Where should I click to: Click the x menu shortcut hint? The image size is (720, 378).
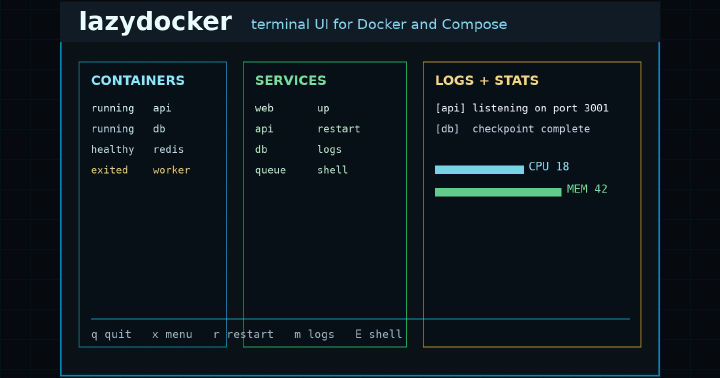coord(172,334)
